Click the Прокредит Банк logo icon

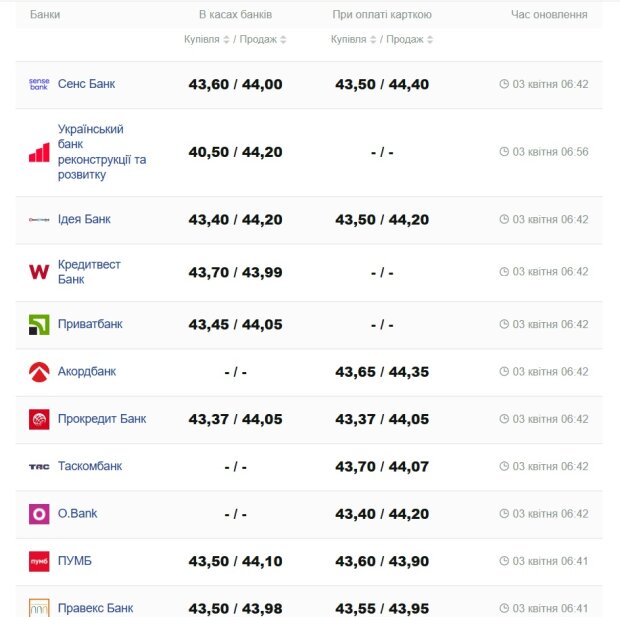(39, 419)
